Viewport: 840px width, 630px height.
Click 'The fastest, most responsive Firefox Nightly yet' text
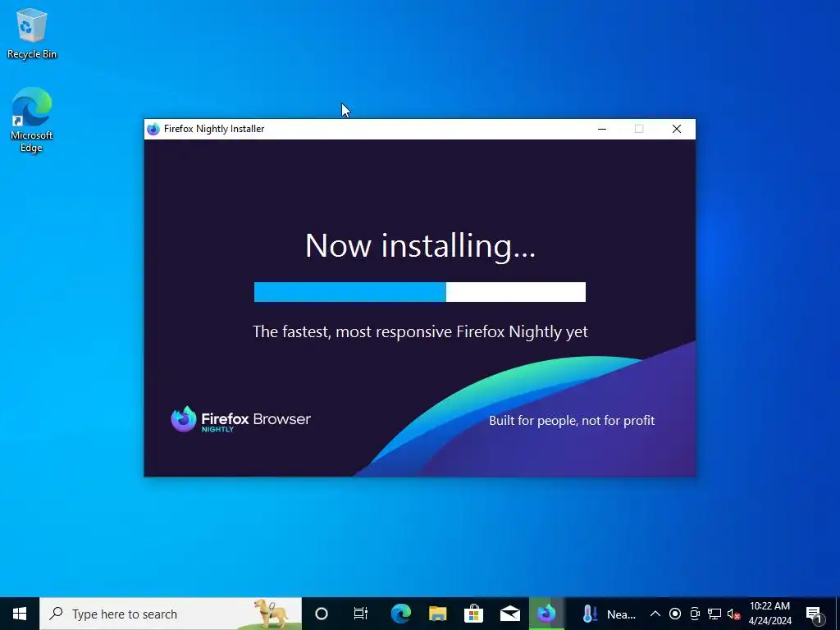[x=420, y=331]
